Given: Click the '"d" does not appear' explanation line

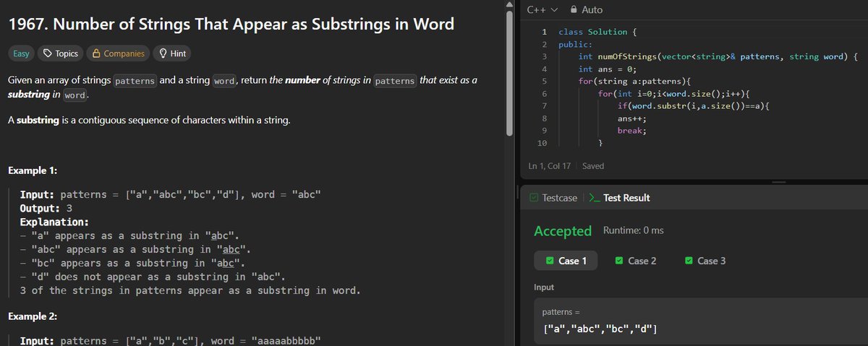Looking at the screenshot, I should click(x=153, y=277).
